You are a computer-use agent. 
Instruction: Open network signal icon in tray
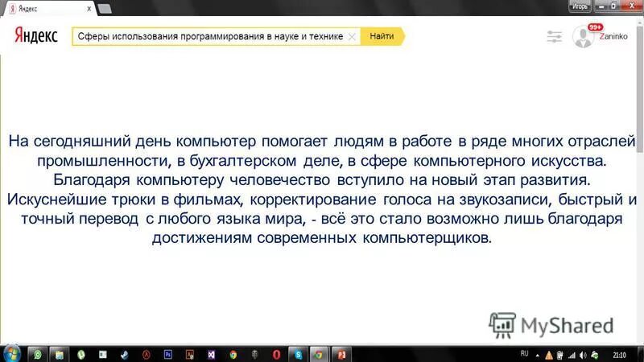click(572, 356)
